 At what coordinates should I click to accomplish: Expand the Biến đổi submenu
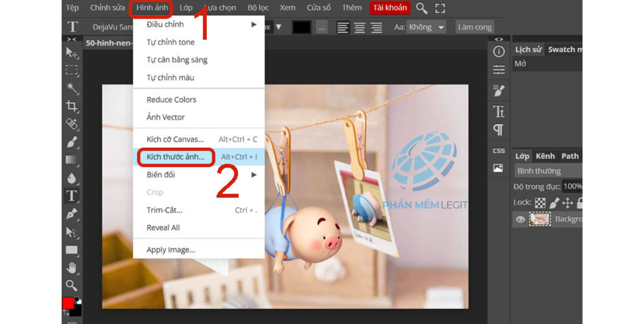tap(199, 175)
